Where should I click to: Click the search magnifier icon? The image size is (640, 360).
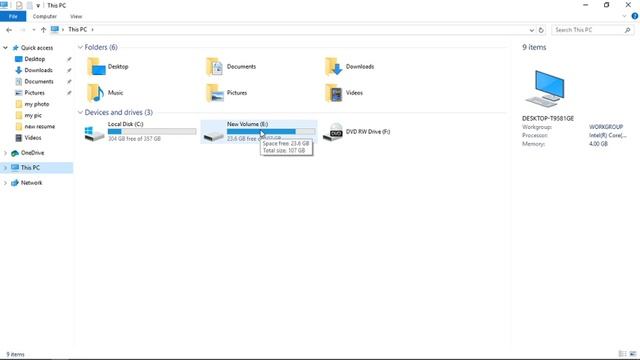627,30
